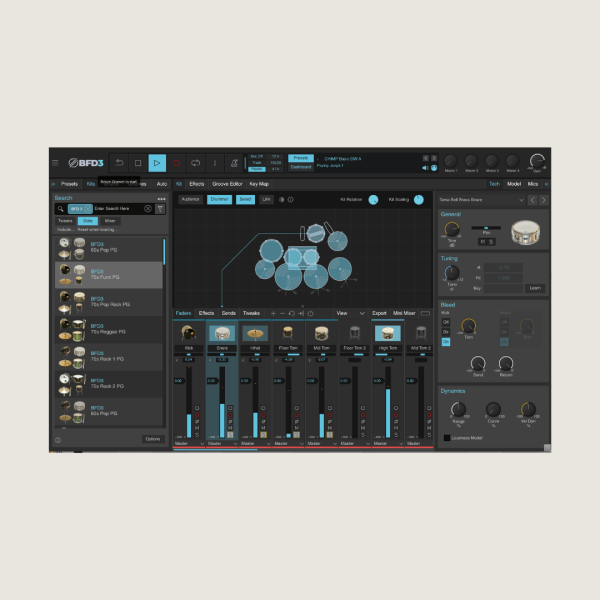Image resolution: width=600 pixels, height=600 pixels.
Task: Solo the snare in General section
Action: click(491, 242)
